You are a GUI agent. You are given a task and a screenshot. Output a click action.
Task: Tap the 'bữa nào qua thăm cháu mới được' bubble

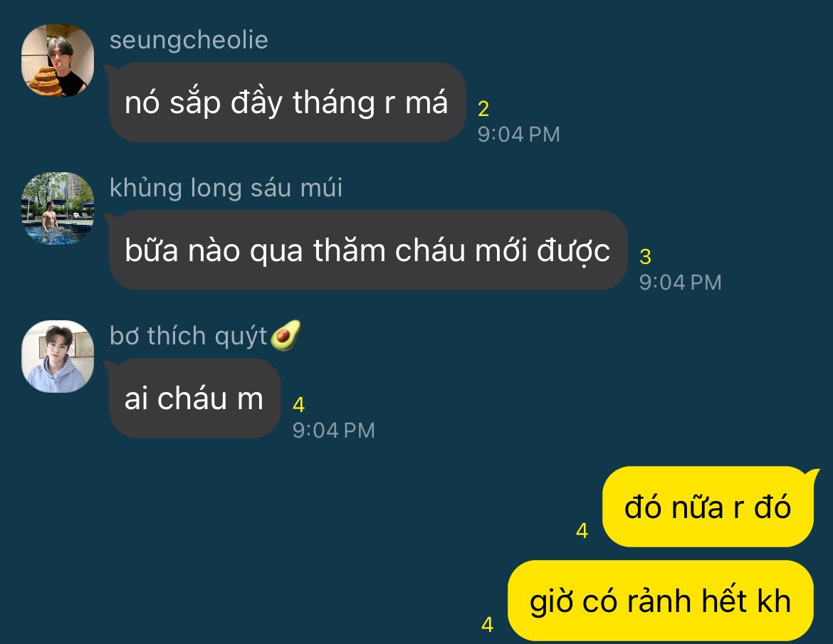[367, 250]
